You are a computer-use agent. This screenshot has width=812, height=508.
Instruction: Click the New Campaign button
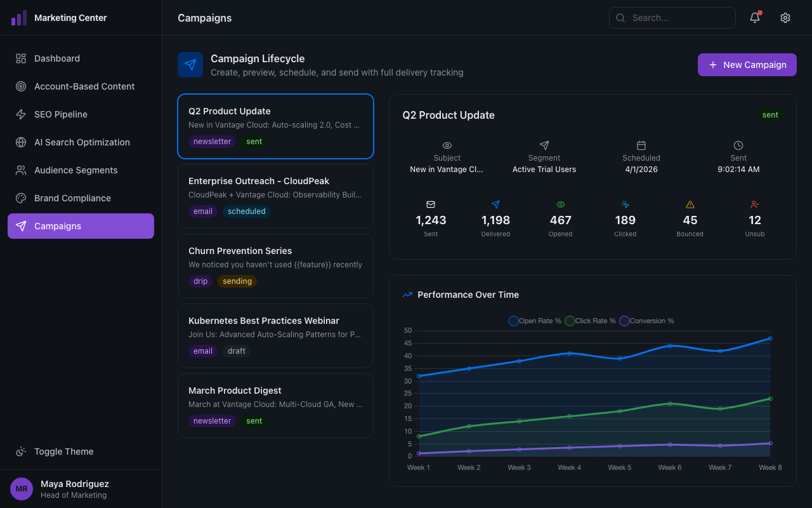[747, 64]
